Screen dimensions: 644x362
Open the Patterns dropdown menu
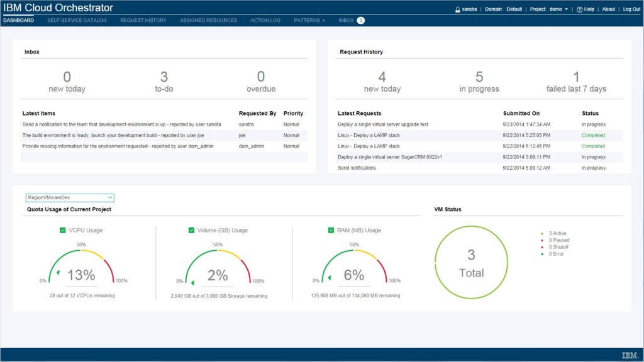pyautogui.click(x=309, y=19)
